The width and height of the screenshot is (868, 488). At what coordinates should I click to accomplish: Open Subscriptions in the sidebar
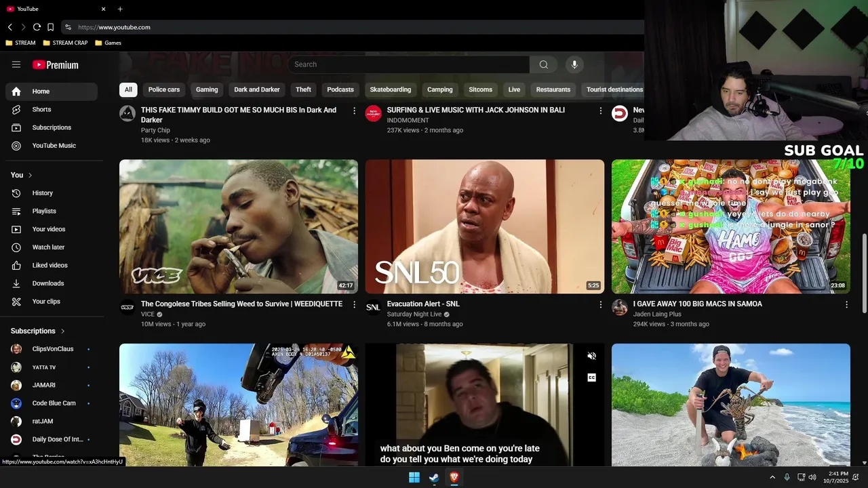click(x=52, y=127)
